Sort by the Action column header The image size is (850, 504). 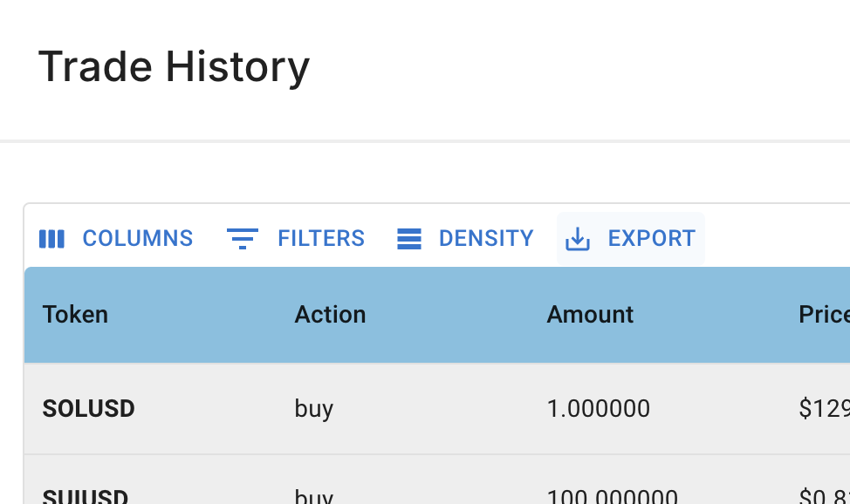tap(330, 314)
